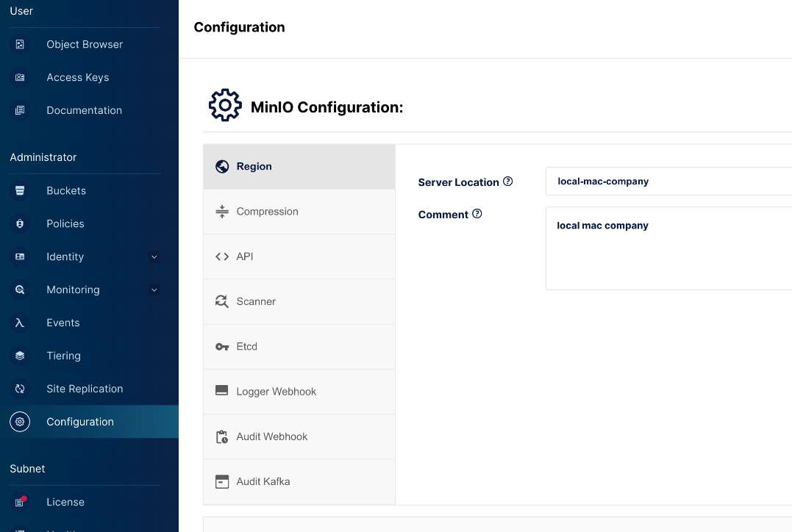Open the API configuration tab

click(299, 256)
